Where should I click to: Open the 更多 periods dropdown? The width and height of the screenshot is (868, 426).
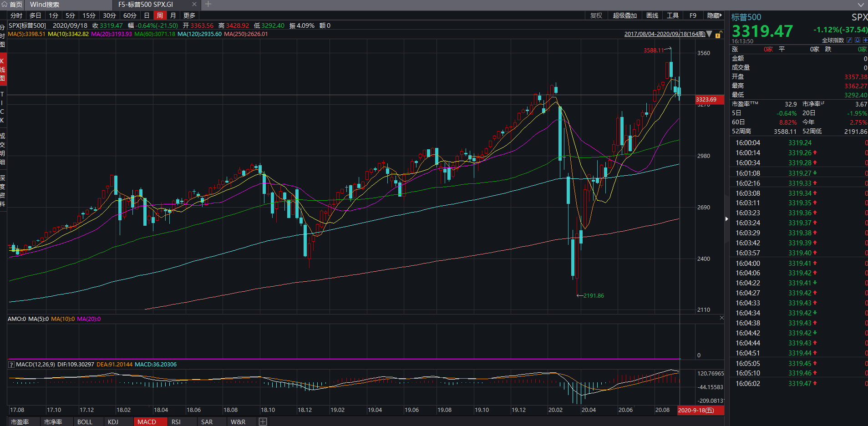click(x=189, y=15)
